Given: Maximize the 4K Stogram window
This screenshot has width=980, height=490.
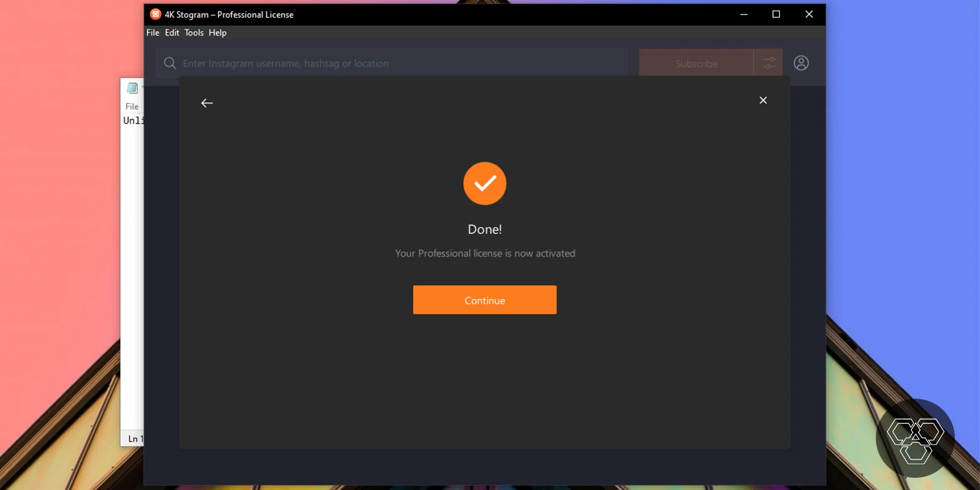Looking at the screenshot, I should click(776, 14).
